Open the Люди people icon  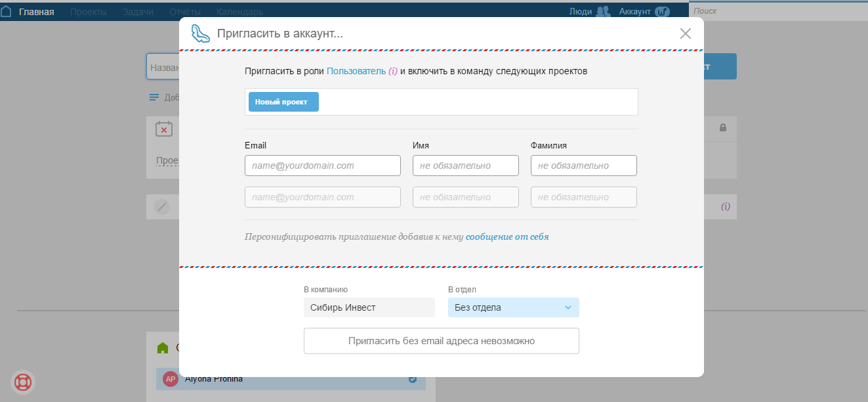click(603, 11)
